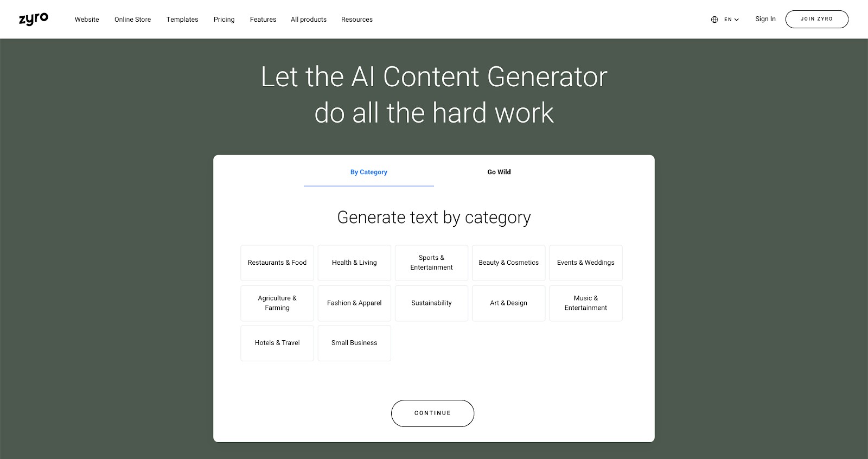Expand the EN language dropdown chevron

[x=737, y=20]
